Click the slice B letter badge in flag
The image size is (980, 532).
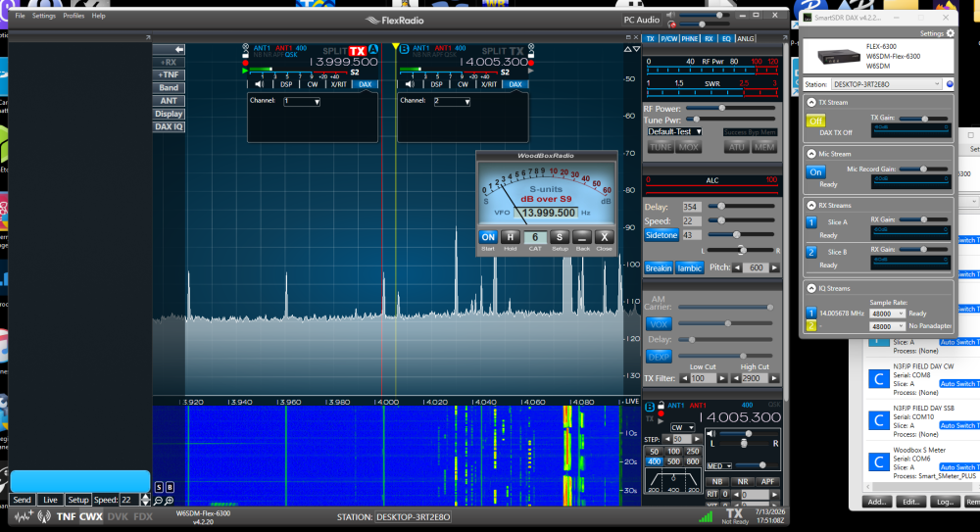[x=404, y=49]
